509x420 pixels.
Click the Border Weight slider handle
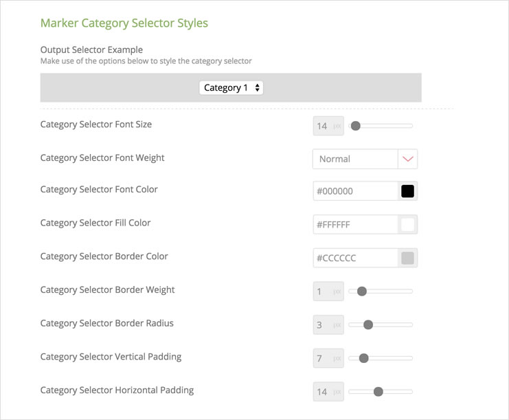point(362,291)
